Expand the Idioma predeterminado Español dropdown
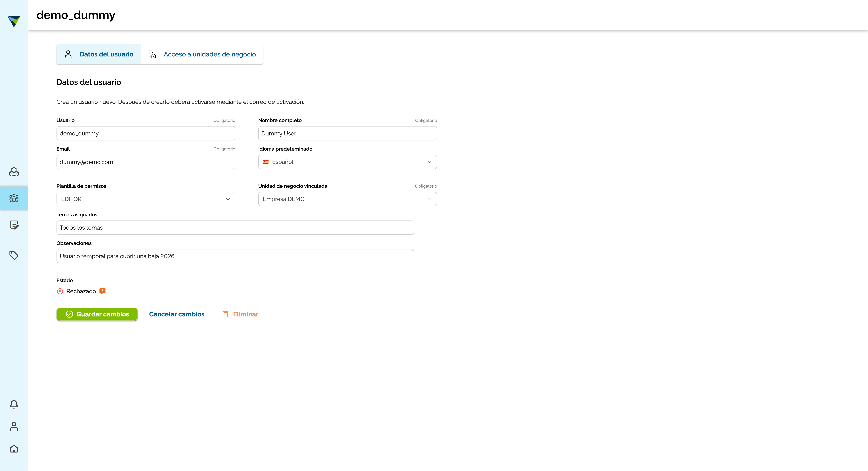The width and height of the screenshot is (868, 471). 347,162
